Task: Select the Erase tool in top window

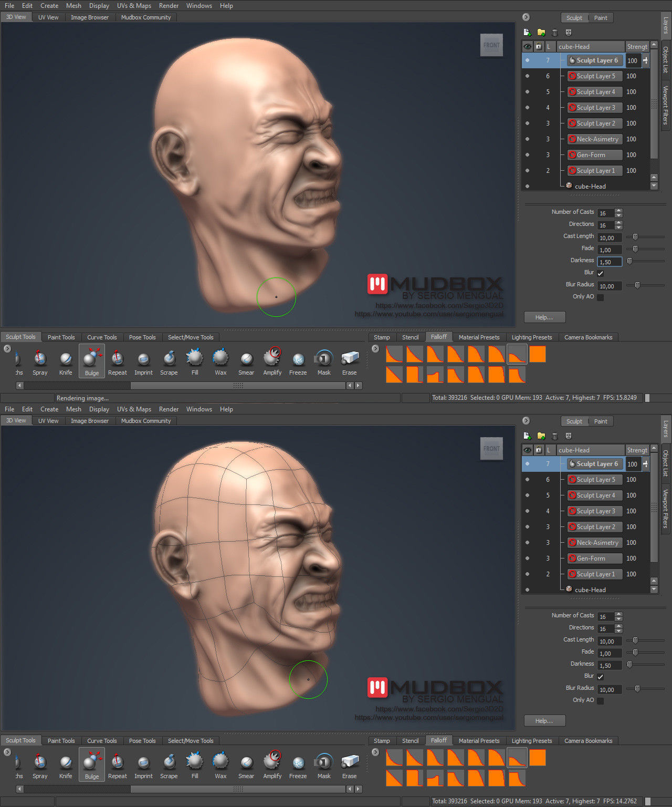Action: coord(350,363)
